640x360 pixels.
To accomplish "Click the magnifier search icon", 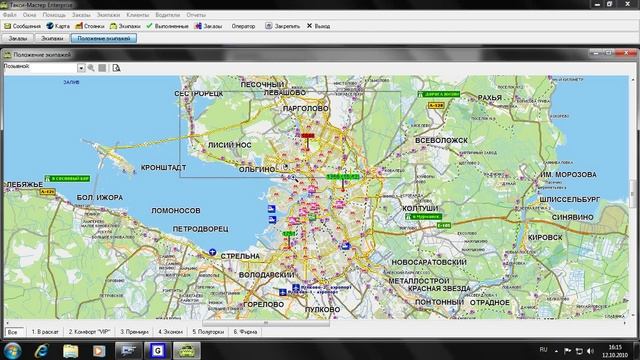I will (91, 68).
